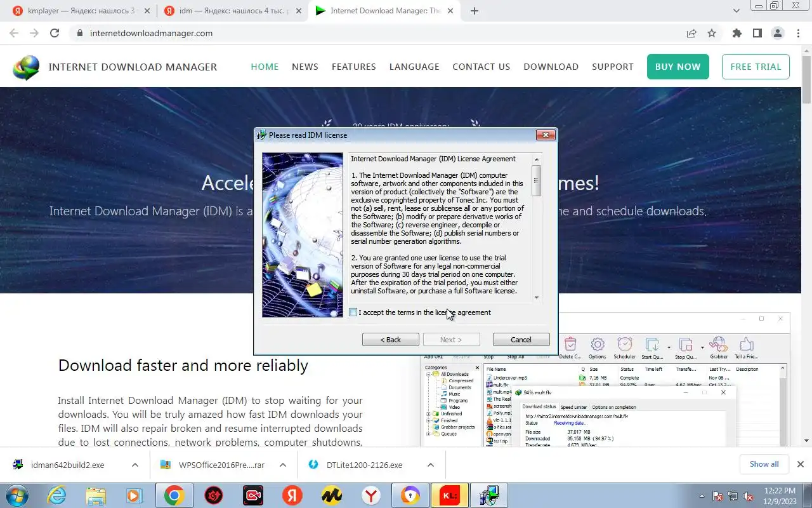This screenshot has height=508, width=812.
Task: Click the FREE TRIAL button
Action: [x=756, y=67]
